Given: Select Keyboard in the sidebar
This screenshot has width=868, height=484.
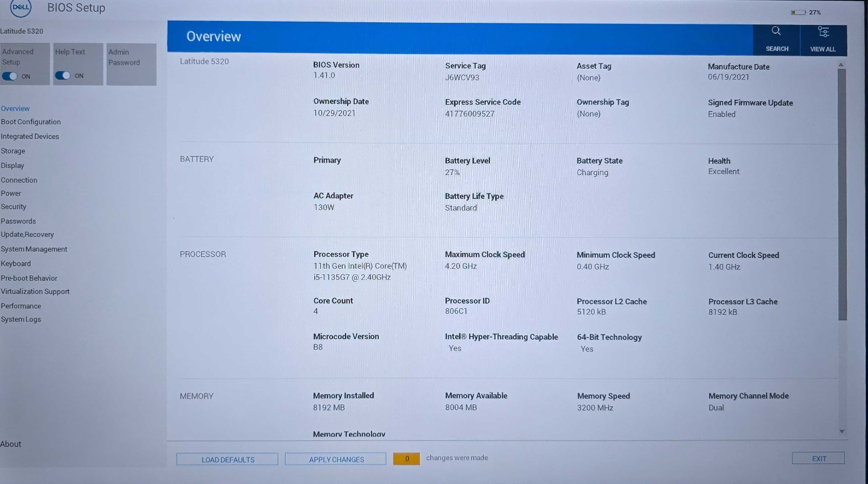Looking at the screenshot, I should click(16, 263).
